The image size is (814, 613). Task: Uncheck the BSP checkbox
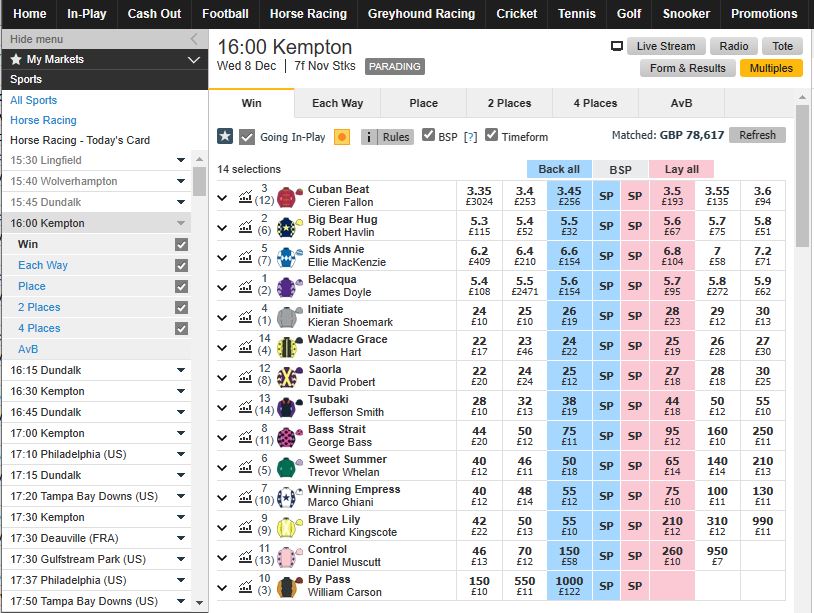[x=429, y=135]
